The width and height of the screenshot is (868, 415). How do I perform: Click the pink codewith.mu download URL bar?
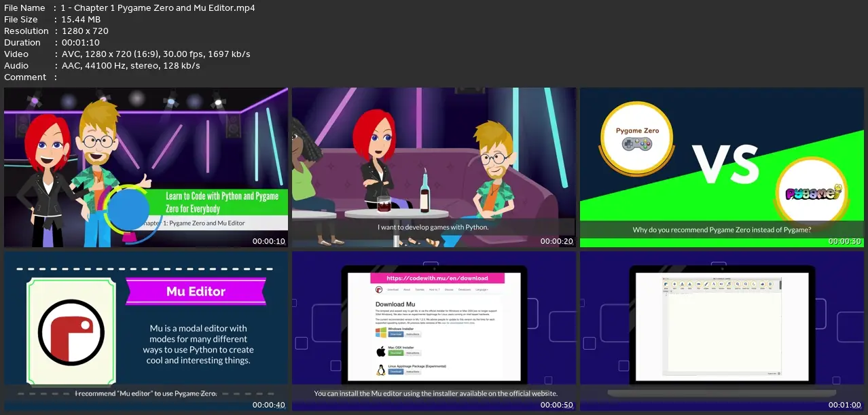pos(437,278)
